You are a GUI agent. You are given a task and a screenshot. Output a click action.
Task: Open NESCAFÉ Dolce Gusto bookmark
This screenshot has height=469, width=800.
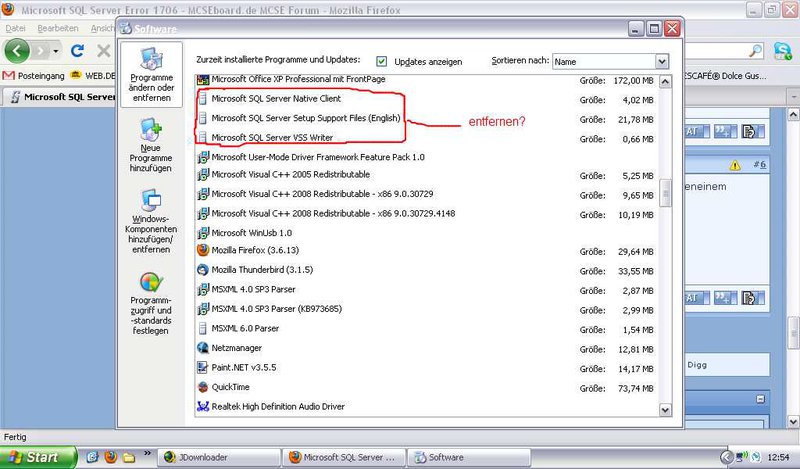tap(724, 76)
